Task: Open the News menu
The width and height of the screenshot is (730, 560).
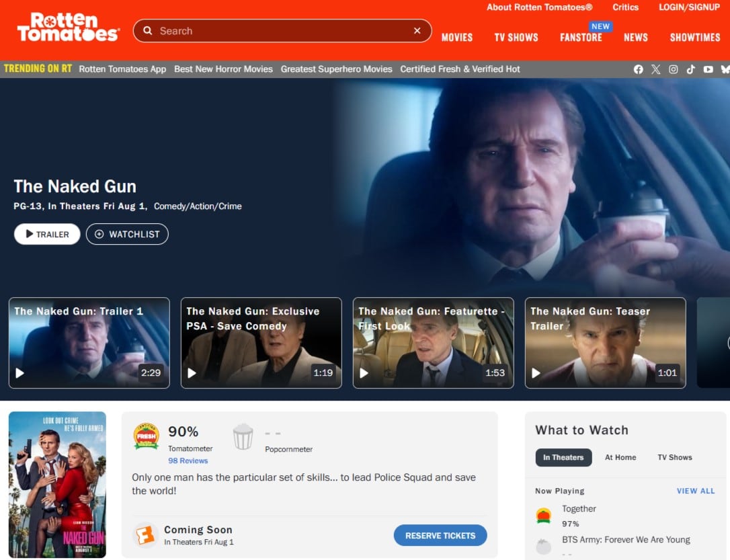Action: [x=635, y=38]
